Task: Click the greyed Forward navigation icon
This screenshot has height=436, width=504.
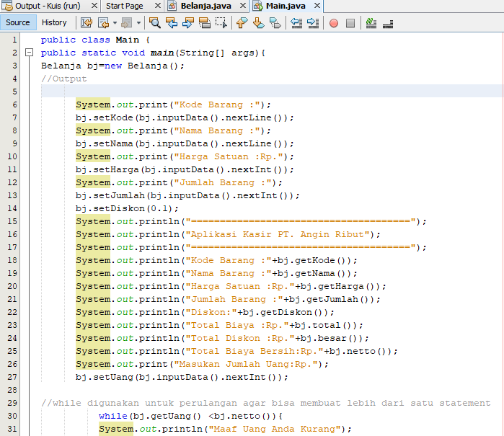Action: pos(127,23)
